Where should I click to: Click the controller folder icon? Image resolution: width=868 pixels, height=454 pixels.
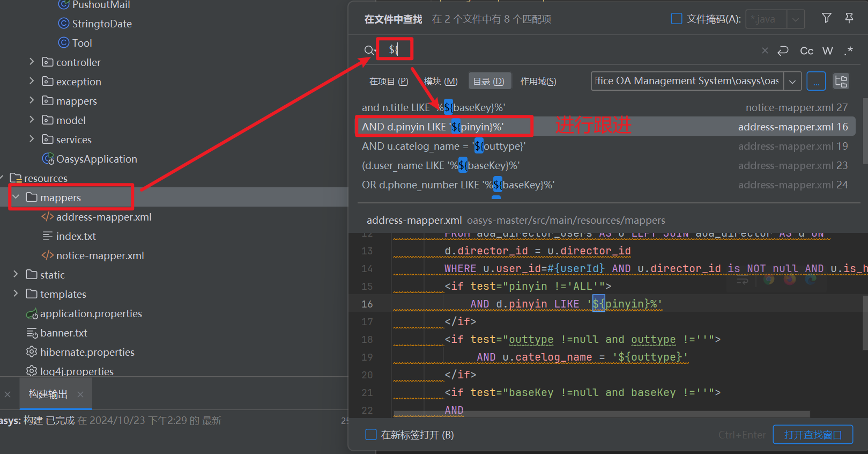(x=48, y=62)
